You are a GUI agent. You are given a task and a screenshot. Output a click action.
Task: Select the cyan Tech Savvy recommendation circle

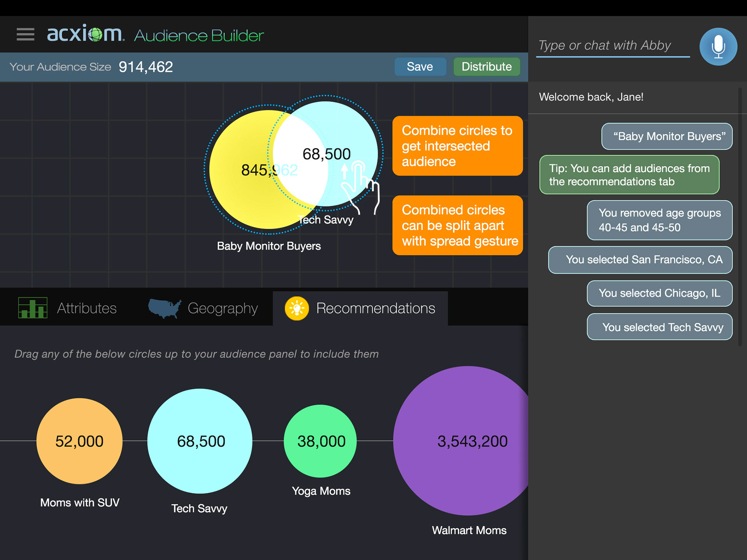(200, 441)
